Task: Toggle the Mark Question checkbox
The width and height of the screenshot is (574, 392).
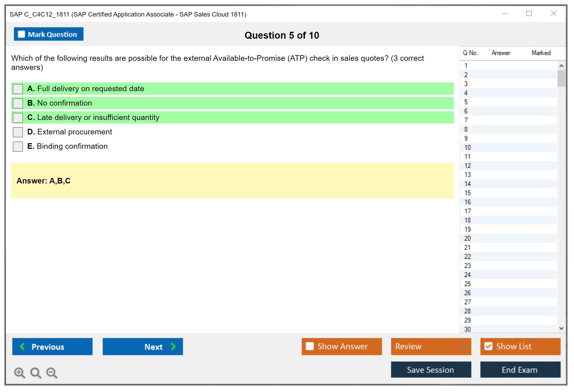Action: pyautogui.click(x=21, y=34)
